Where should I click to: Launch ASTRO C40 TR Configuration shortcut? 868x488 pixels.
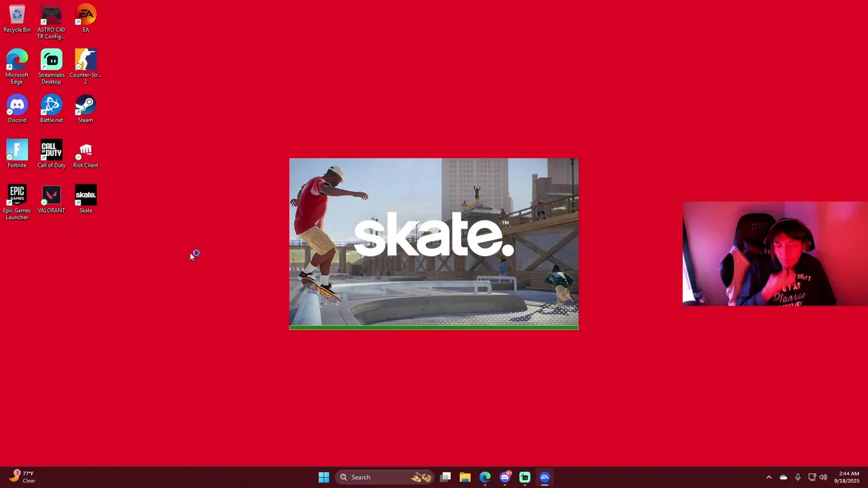[x=51, y=22]
